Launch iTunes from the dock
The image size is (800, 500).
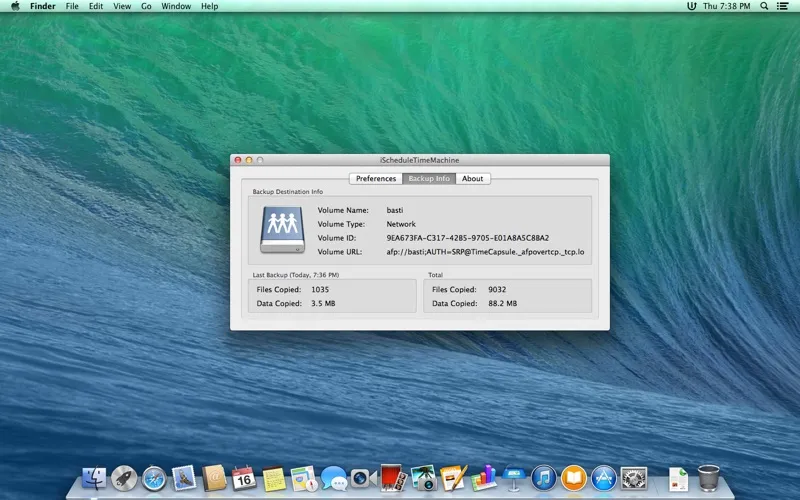point(544,478)
